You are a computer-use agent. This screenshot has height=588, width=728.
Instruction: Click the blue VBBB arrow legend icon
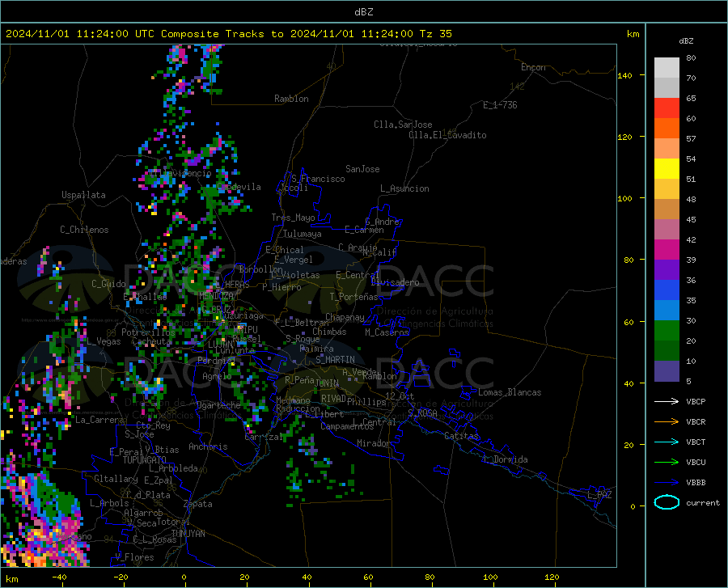[x=667, y=483]
